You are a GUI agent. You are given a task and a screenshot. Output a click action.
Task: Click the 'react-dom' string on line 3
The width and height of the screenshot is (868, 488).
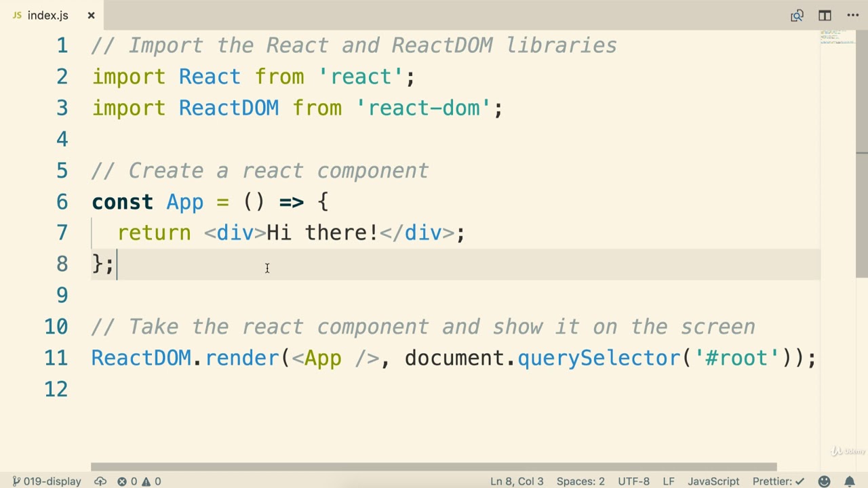(x=423, y=108)
